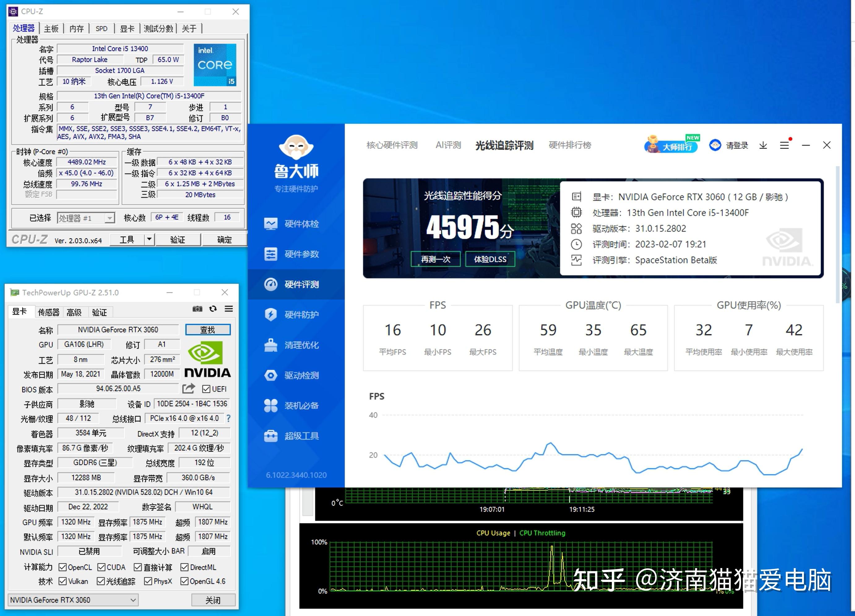Open 硬件参数 sidebar item
Screen dimensions: 855x616
pyautogui.click(x=296, y=254)
